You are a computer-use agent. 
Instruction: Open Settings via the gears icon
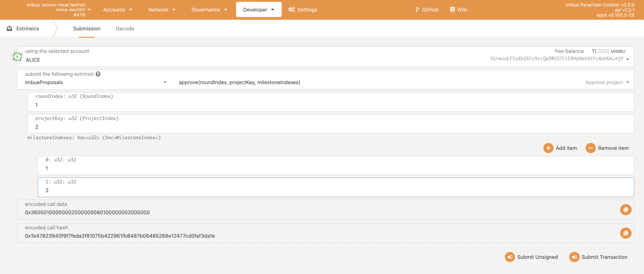click(291, 9)
